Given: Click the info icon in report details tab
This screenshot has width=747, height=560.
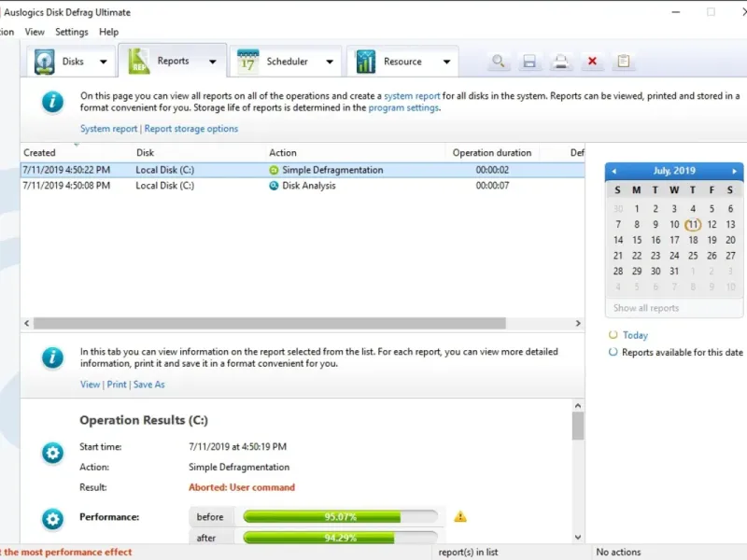Looking at the screenshot, I should [x=52, y=357].
